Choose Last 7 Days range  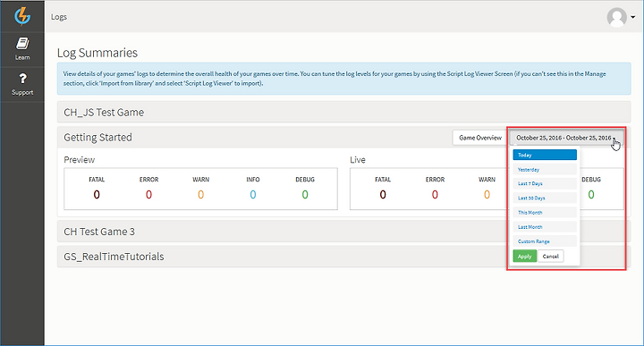click(545, 183)
